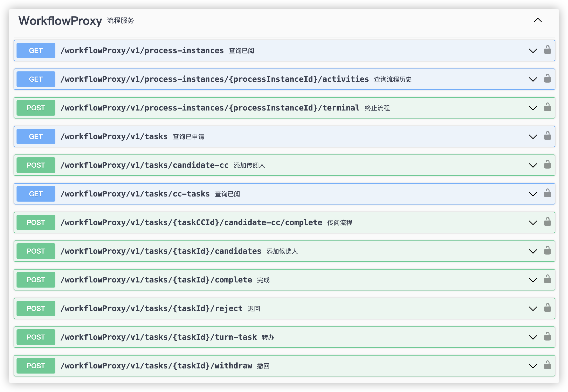Click the POST badge for terminal endpoint
This screenshot has height=392, width=568.
point(36,108)
